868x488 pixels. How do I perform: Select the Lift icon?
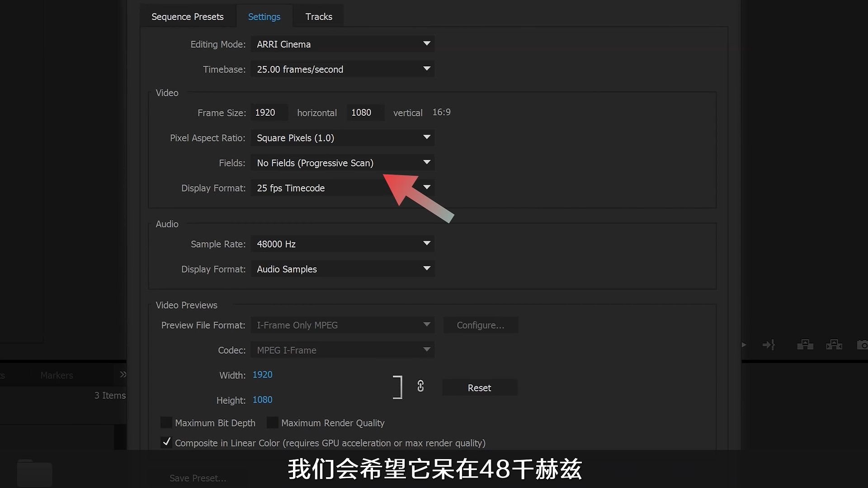tap(805, 344)
